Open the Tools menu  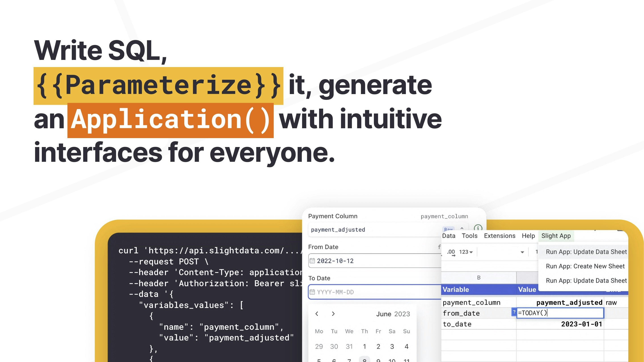(470, 236)
